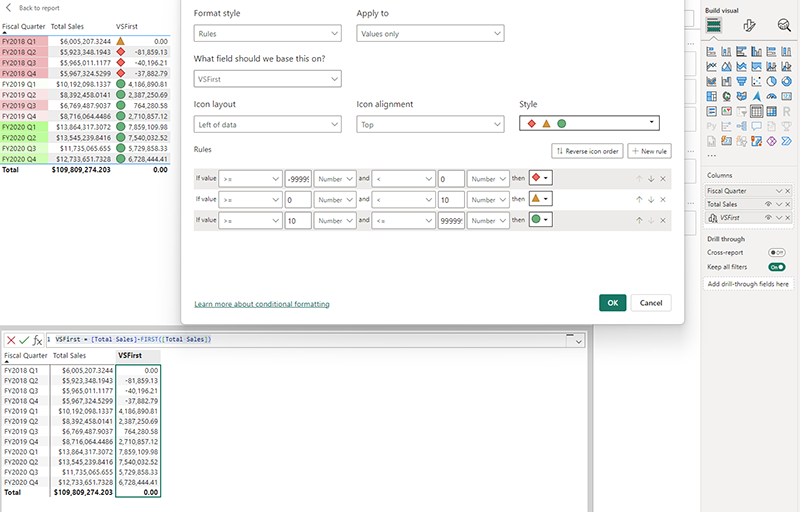800x512 pixels.
Task: Select FY2020 Q1 row in top table
Action: [85, 127]
